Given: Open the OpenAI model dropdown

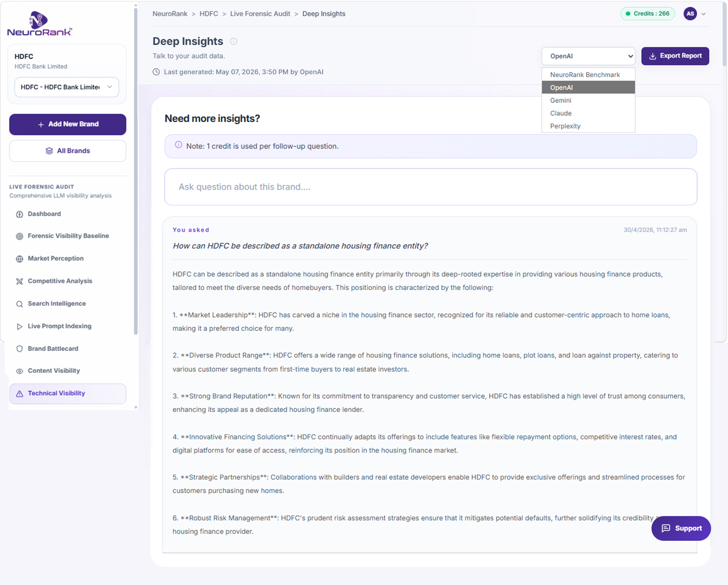Looking at the screenshot, I should click(x=588, y=56).
